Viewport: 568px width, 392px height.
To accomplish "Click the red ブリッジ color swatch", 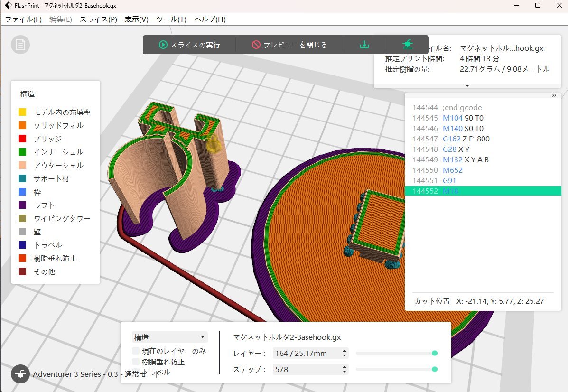I will pos(22,139).
